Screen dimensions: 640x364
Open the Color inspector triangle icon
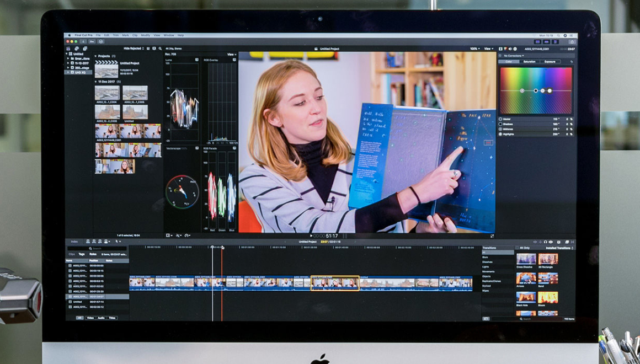pyautogui.click(x=505, y=49)
